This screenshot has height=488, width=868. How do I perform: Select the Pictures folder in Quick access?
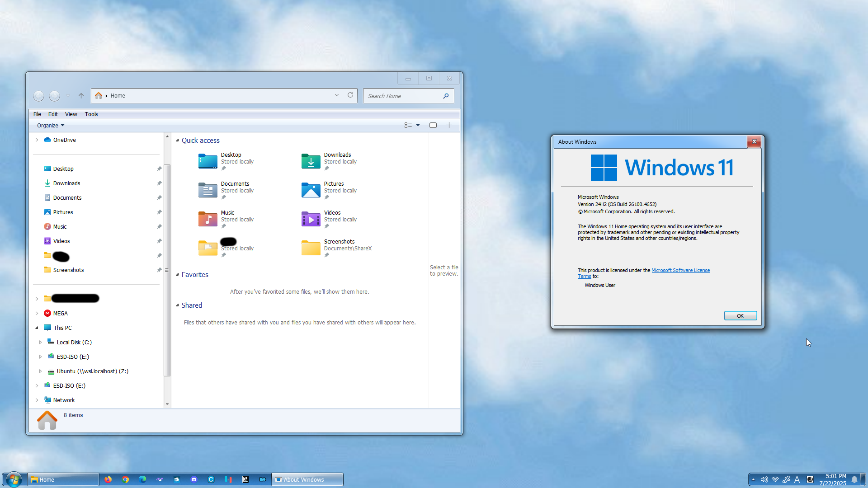coord(329,190)
